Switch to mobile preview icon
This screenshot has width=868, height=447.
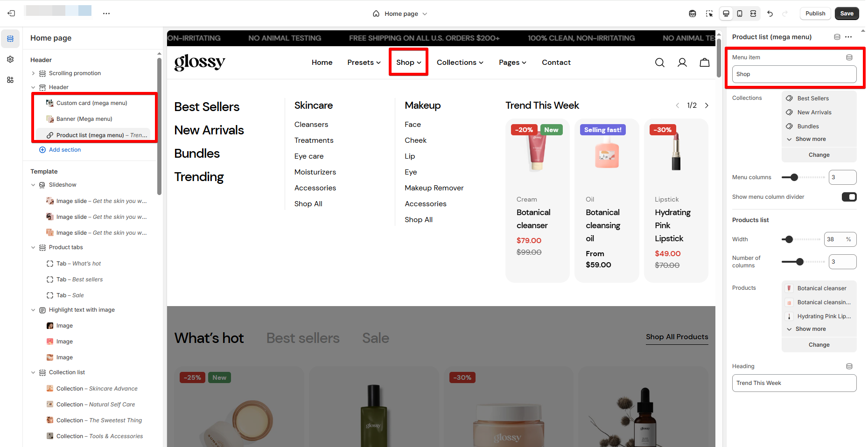click(x=740, y=14)
